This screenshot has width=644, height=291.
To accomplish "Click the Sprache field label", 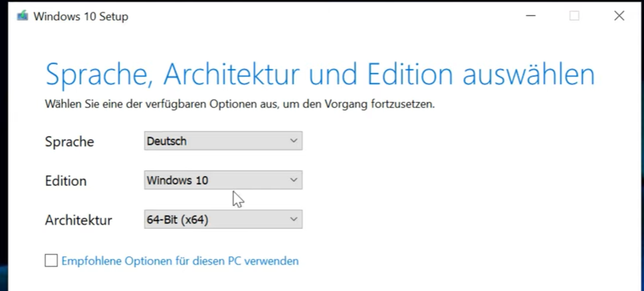I will 70,142.
